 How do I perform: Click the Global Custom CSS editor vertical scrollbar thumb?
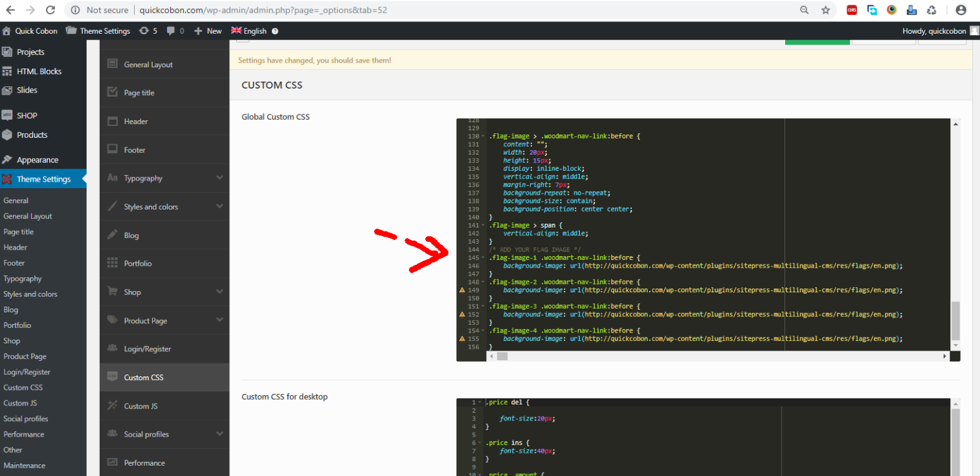[x=955, y=321]
